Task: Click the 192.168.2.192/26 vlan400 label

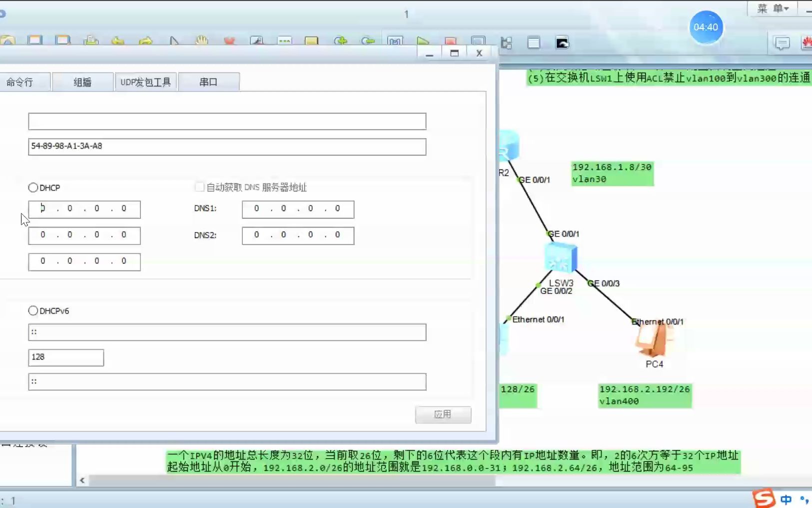Action: [x=645, y=395]
